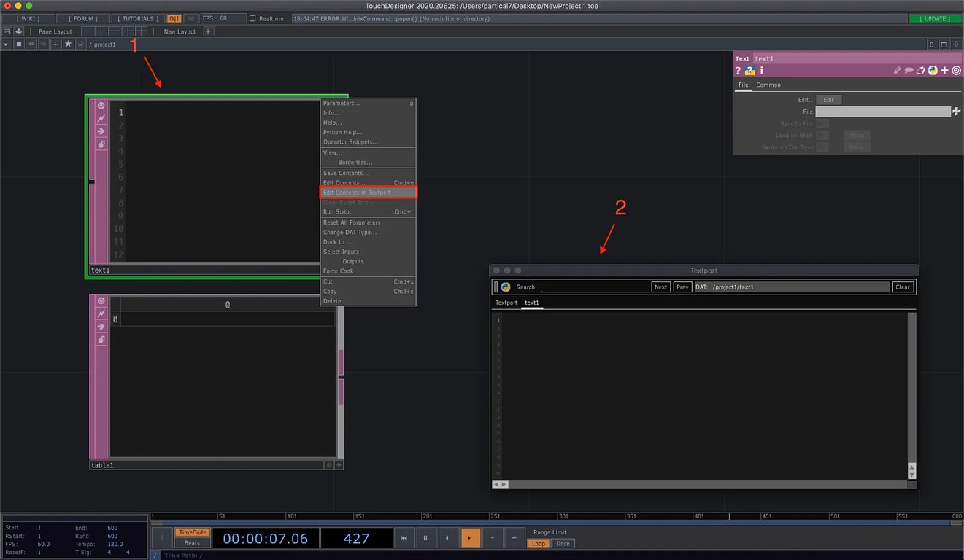Click the pane window icon at top right

click(944, 44)
